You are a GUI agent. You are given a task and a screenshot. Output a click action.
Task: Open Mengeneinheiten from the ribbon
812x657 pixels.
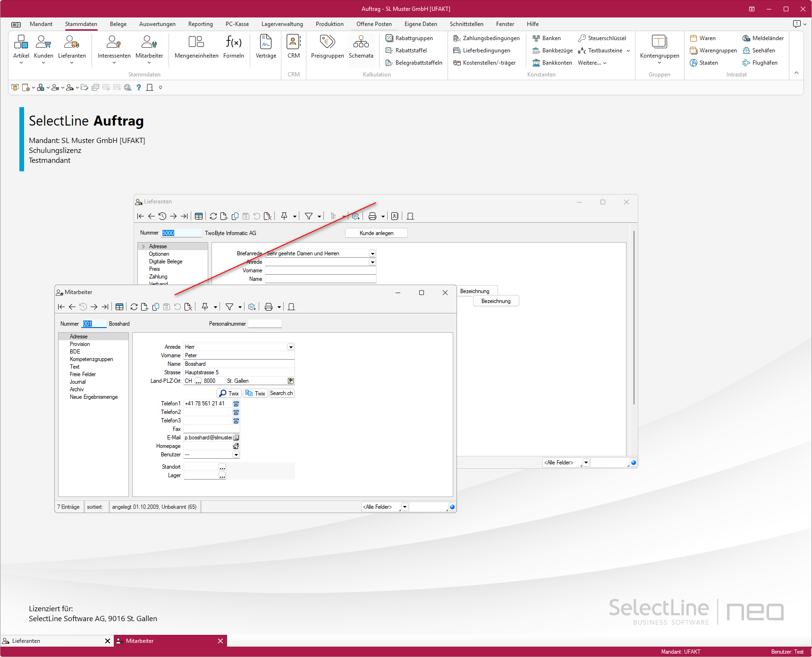(196, 47)
